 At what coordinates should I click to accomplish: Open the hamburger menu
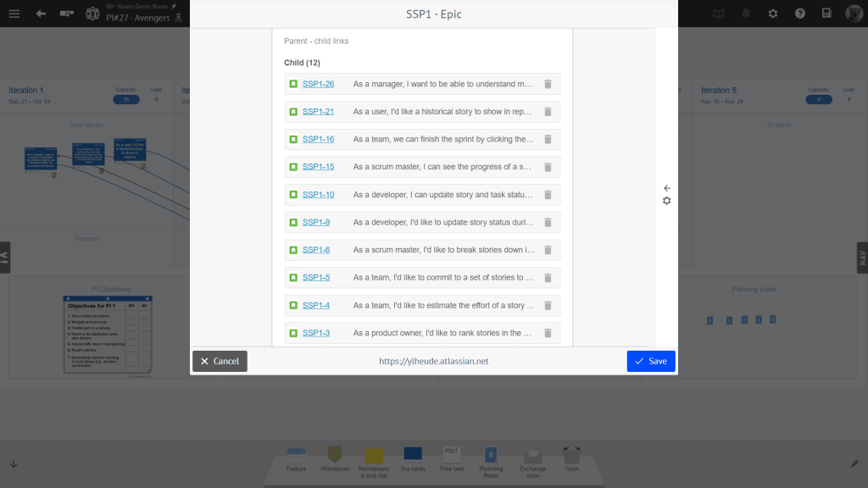click(x=14, y=14)
